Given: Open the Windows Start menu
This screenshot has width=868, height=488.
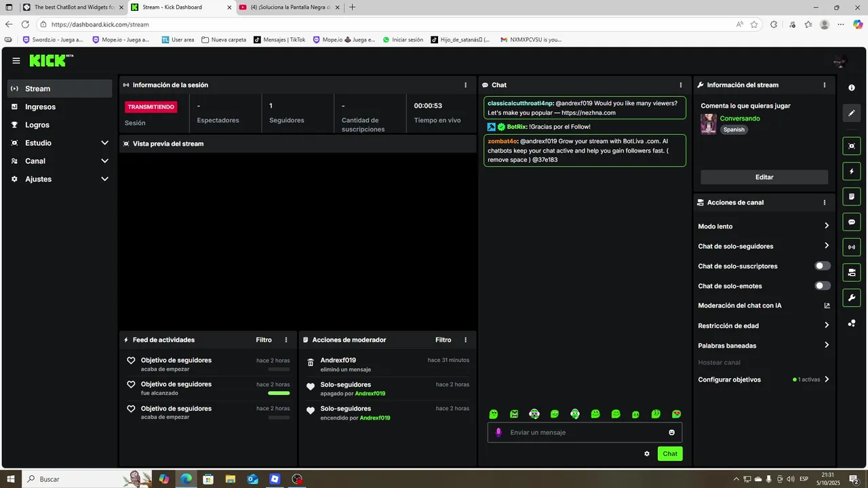Looking at the screenshot, I should point(11,479).
